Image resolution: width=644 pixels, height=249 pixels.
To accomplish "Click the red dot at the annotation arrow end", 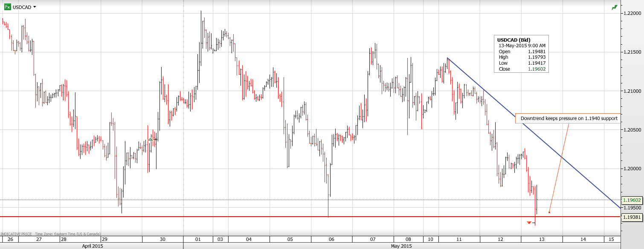I will coord(549,212).
